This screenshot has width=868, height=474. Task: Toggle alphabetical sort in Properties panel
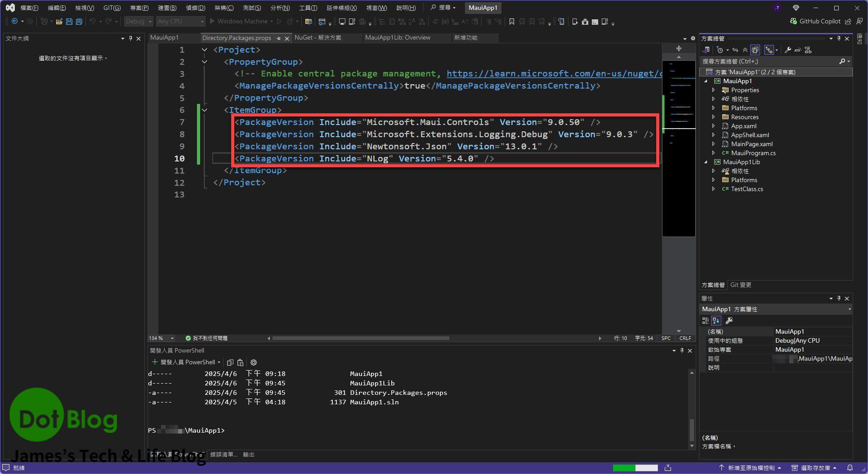716,321
